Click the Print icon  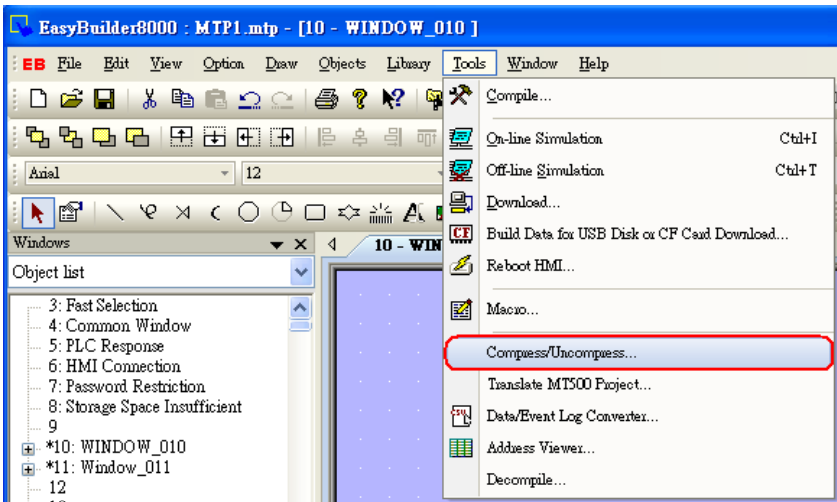(x=326, y=99)
